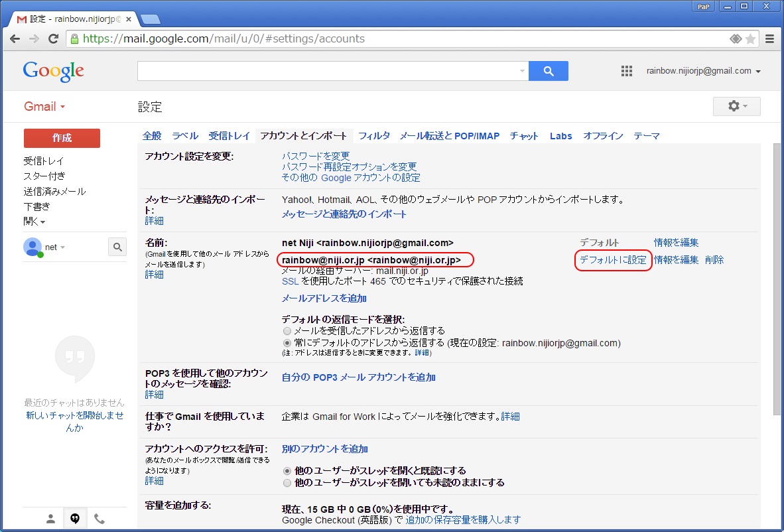
Task: Switch to メール転送と POP/IMAP tab
Action: 450,136
